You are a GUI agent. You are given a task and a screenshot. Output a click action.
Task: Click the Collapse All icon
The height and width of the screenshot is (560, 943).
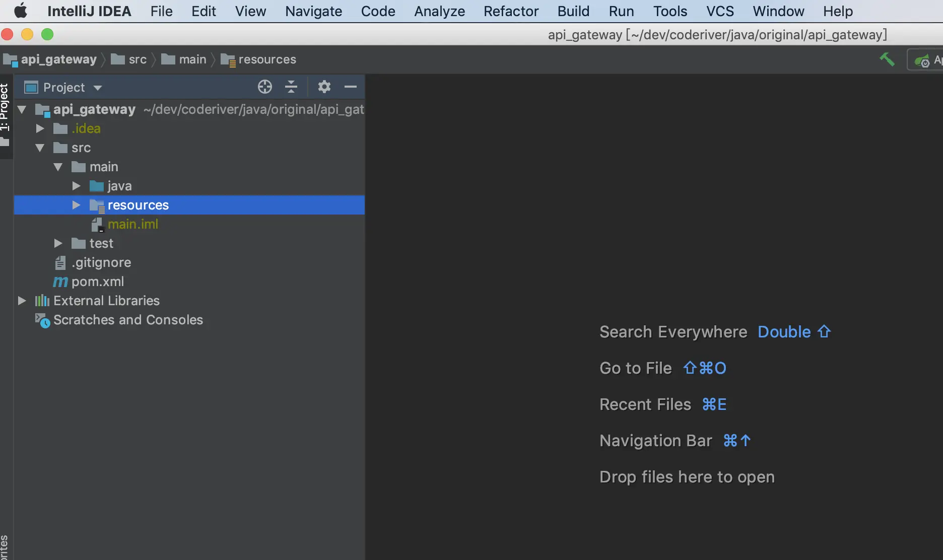coord(291,87)
